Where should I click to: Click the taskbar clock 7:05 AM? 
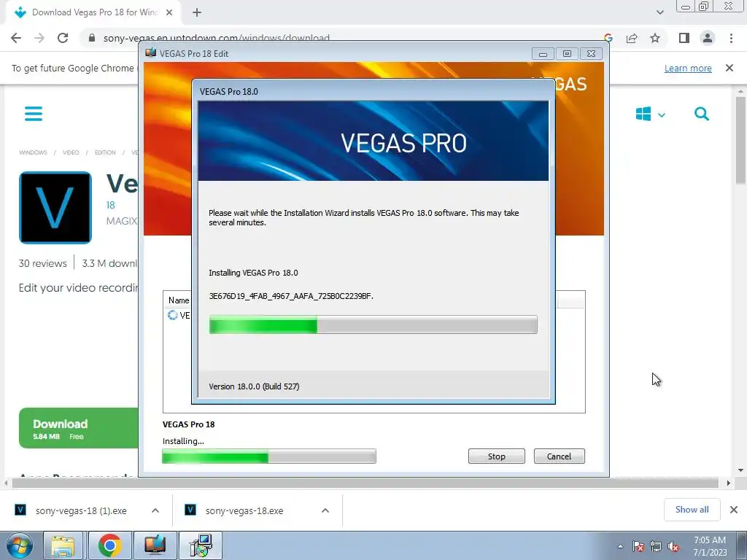click(710, 540)
